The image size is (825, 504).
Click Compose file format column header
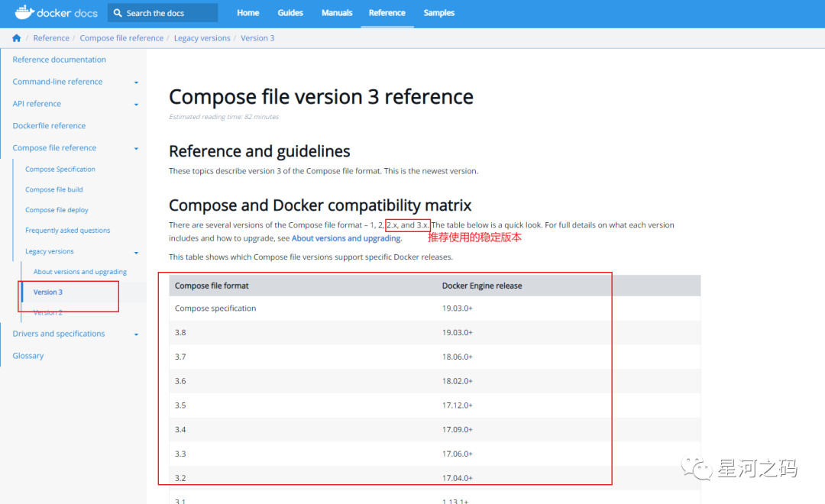point(212,286)
